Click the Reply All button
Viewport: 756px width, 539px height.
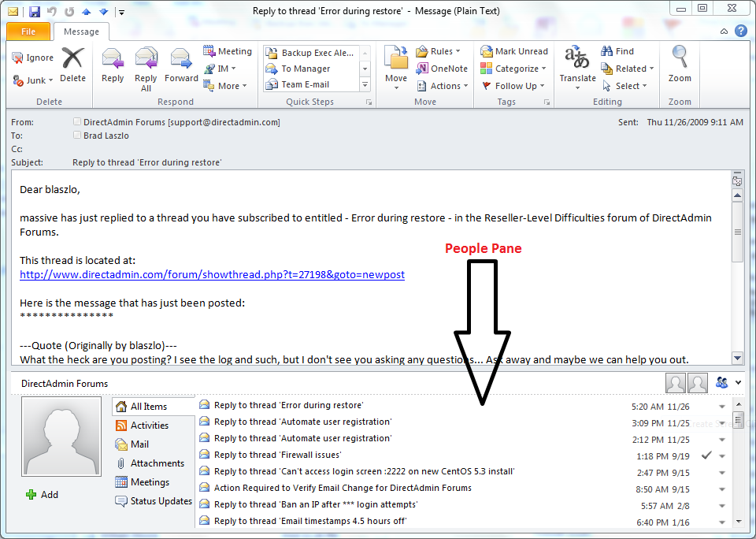(146, 69)
